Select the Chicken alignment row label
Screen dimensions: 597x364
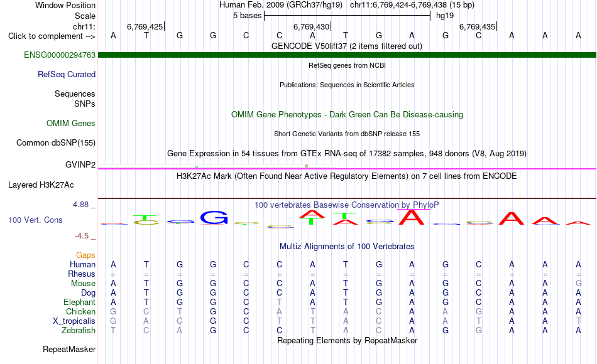(x=80, y=311)
